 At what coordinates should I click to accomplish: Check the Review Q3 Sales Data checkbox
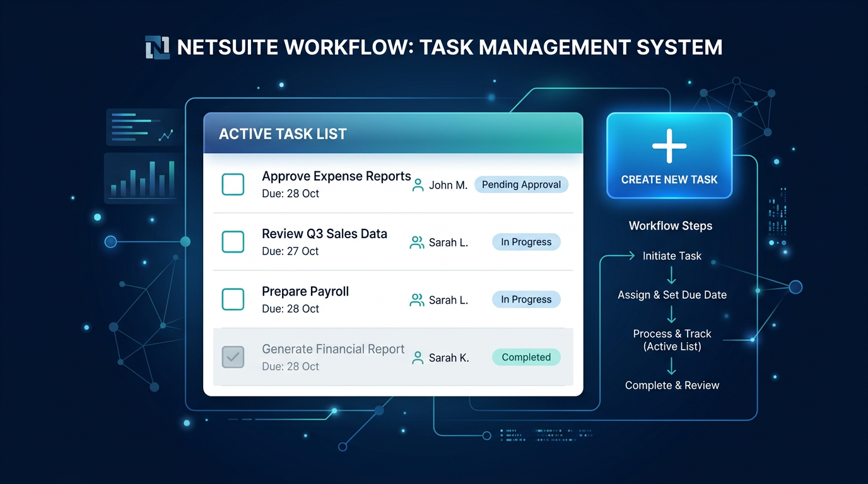(233, 241)
